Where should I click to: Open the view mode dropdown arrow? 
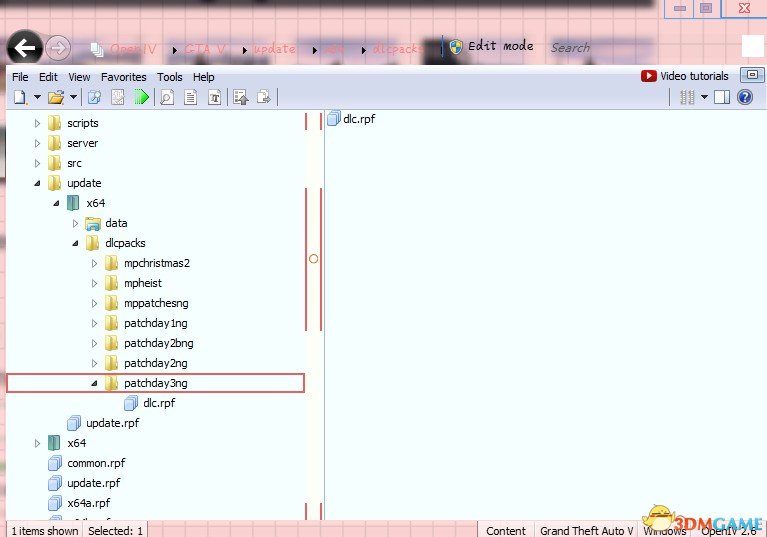pyautogui.click(x=704, y=97)
